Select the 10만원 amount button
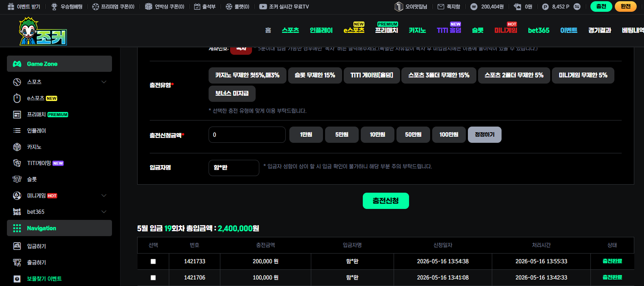The width and height of the screenshot is (644, 286). (377, 135)
